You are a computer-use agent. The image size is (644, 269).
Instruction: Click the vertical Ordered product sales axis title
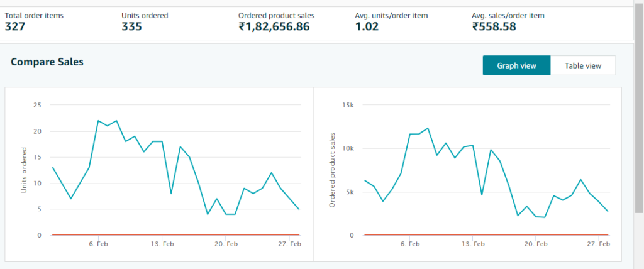[x=332, y=170]
